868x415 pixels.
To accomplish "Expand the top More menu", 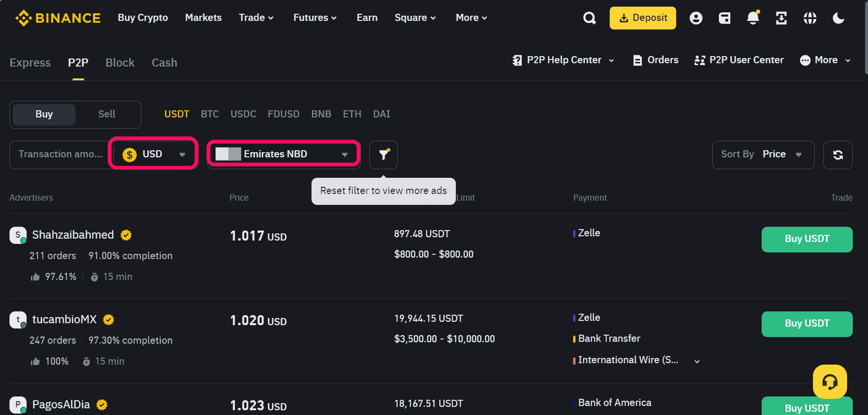I will point(472,18).
